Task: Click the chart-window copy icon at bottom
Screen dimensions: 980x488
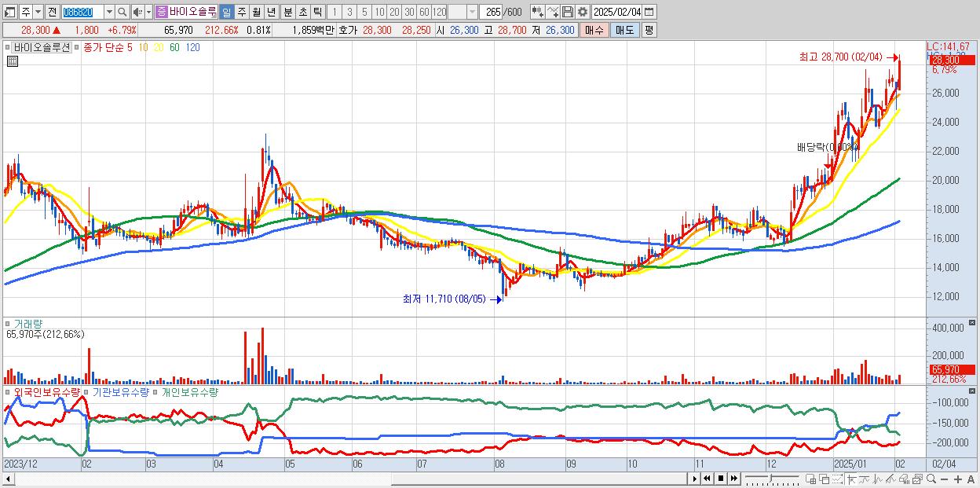Action: pos(918,479)
